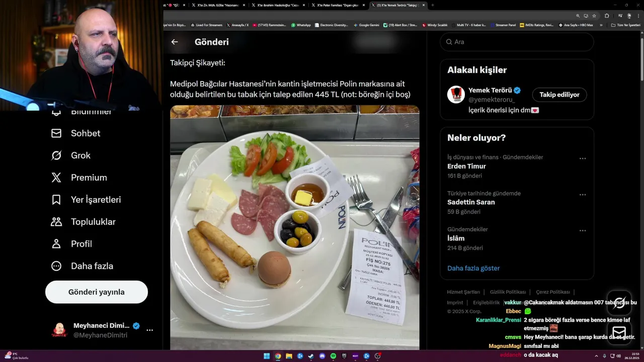Click the Gönderi yayınla button
This screenshot has height=362, width=644.
coord(97,292)
